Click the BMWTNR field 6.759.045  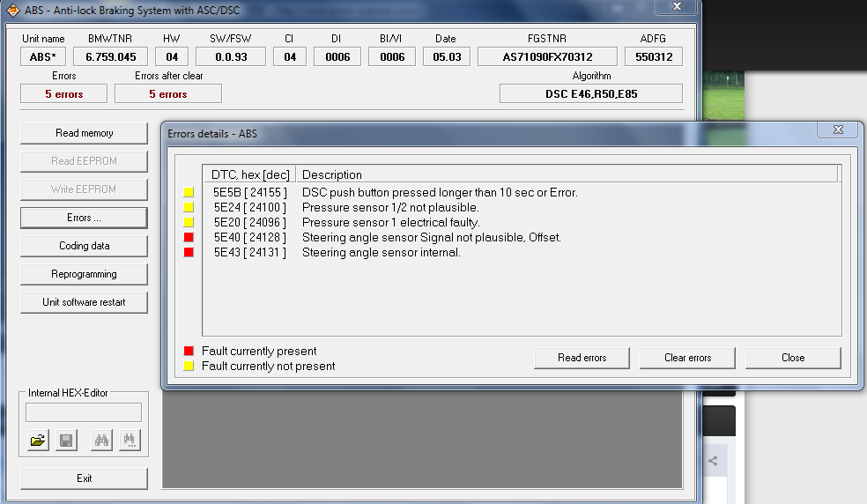point(111,56)
